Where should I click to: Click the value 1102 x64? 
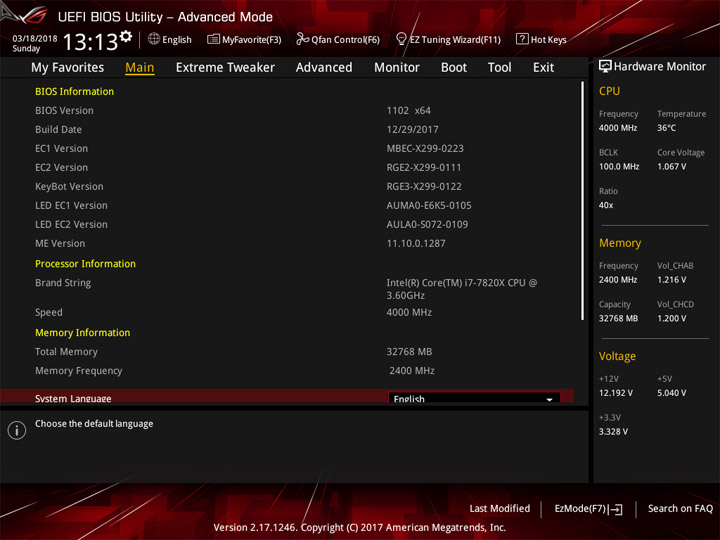click(x=409, y=111)
